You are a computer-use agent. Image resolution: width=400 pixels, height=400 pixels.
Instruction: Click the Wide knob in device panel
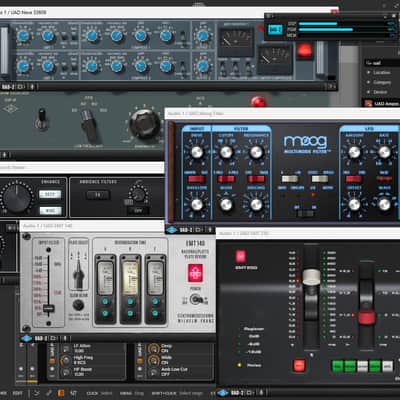(x=153, y=360)
